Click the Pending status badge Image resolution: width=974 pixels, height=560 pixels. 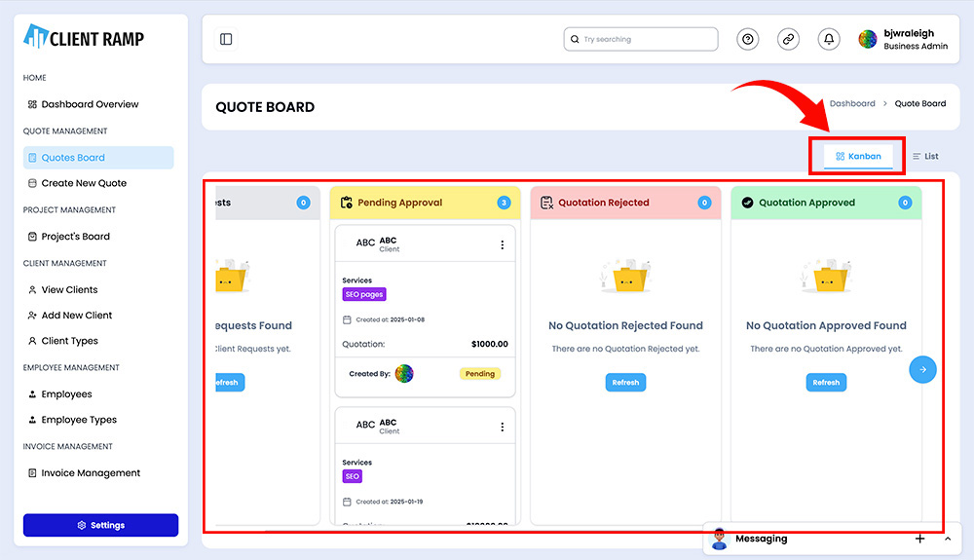click(x=480, y=374)
